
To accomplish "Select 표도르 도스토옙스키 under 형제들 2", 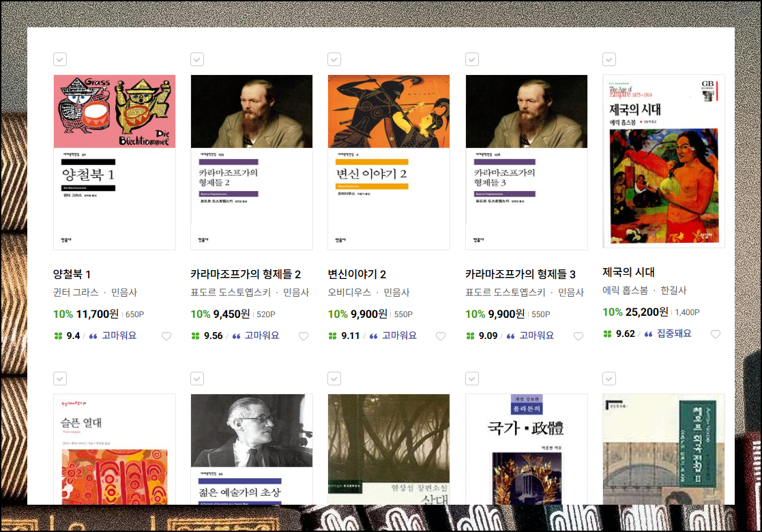I will tap(231, 293).
